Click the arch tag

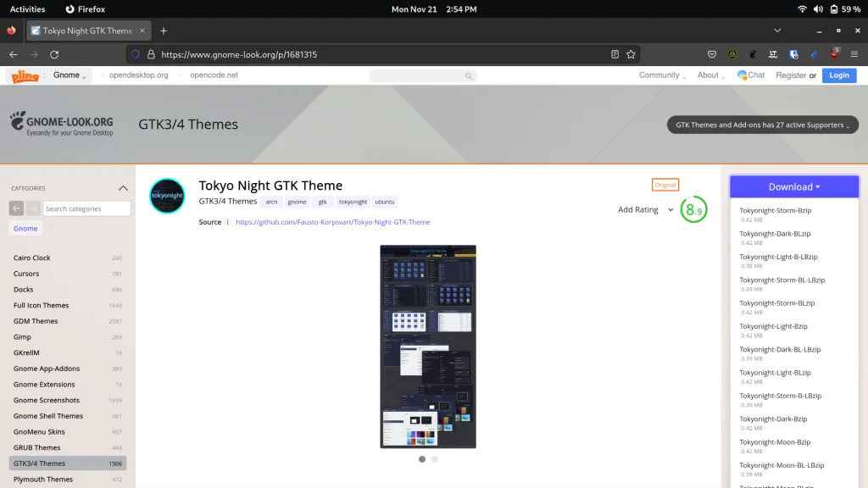click(271, 202)
